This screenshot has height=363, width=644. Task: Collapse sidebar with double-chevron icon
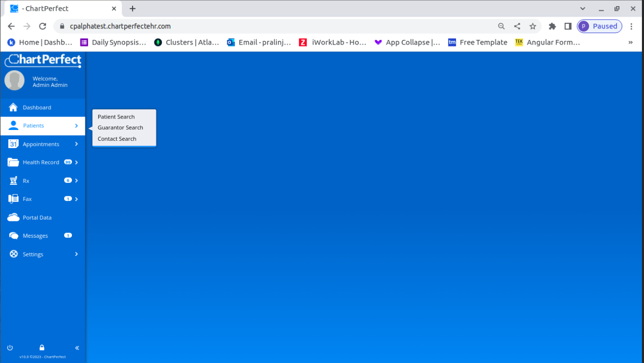(x=77, y=348)
